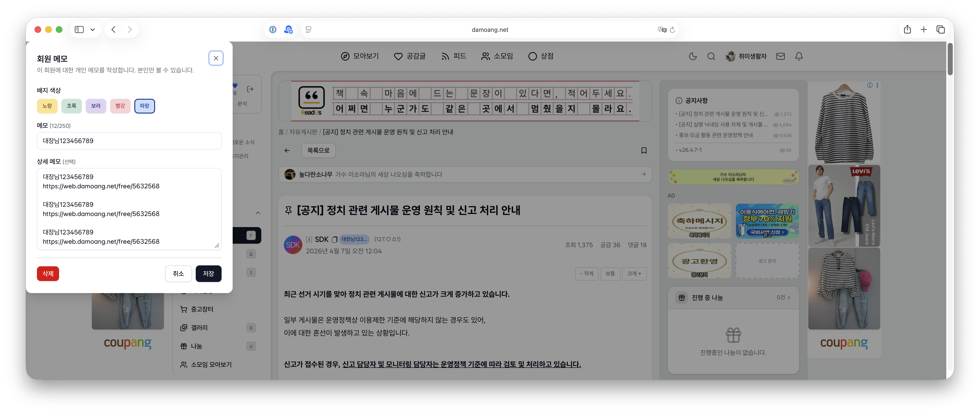The image size is (980, 414).
Task: Set font size to 보통
Action: 610,274
